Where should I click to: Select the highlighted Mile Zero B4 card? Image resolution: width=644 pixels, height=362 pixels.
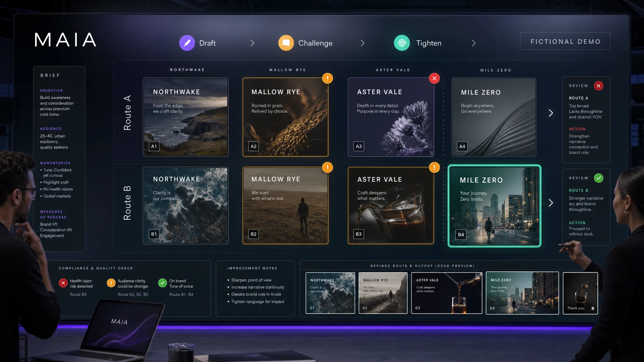click(494, 206)
